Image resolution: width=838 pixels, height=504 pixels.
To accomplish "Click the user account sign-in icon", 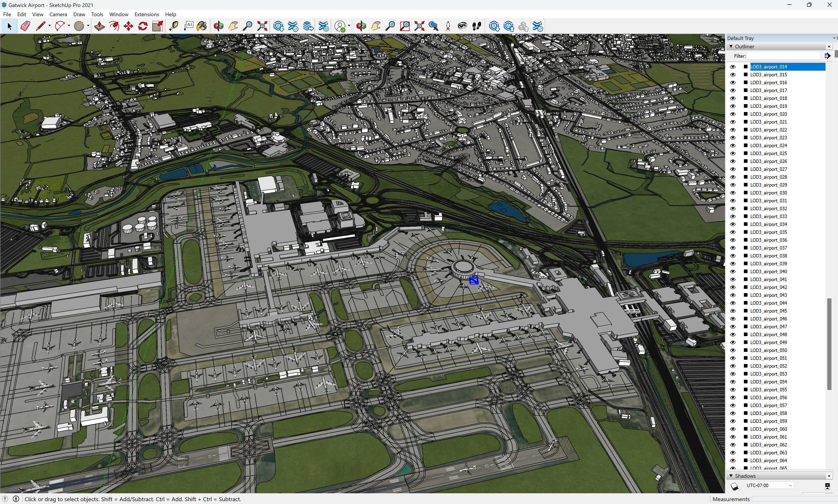I will (340, 26).
